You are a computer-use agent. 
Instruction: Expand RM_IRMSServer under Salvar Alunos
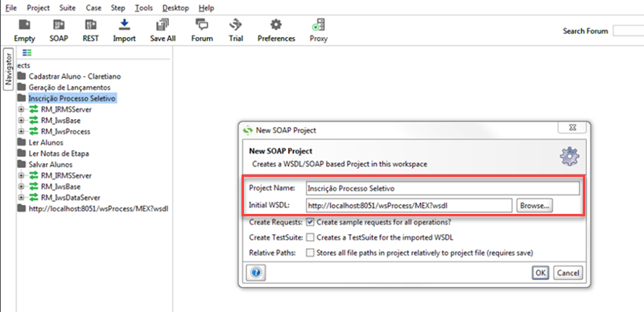(21, 176)
